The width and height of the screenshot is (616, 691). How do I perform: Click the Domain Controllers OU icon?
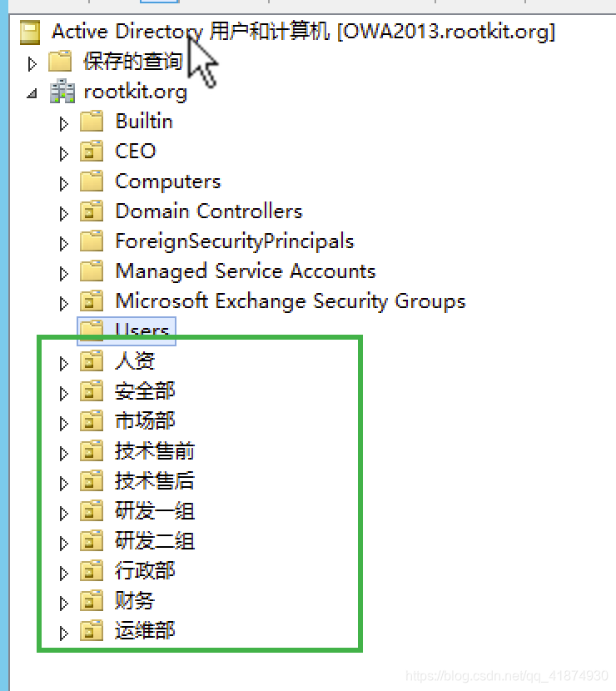[92, 211]
